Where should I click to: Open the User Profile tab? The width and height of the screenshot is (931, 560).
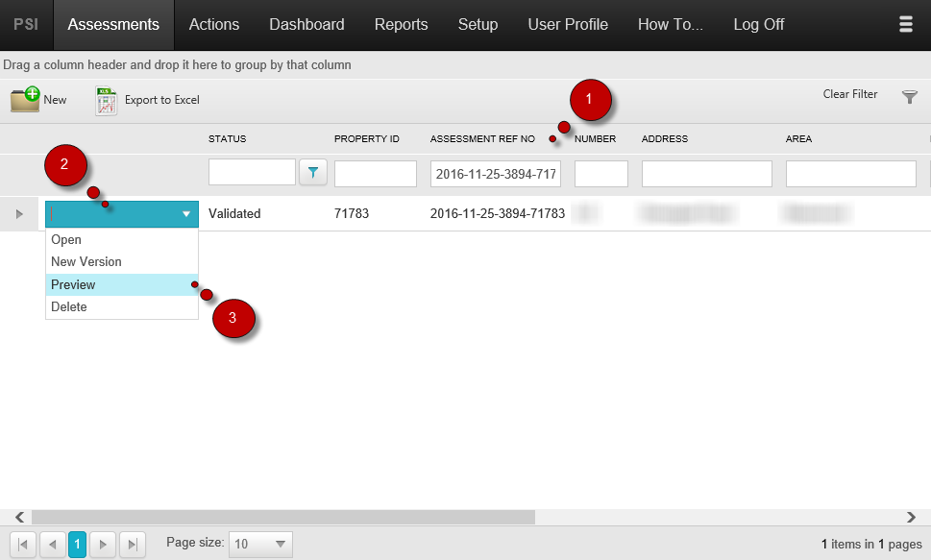coord(568,24)
